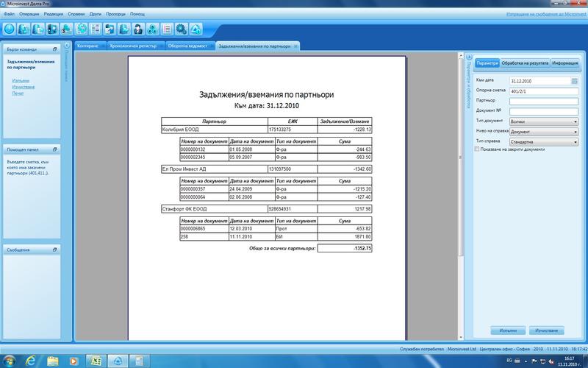Open the calendar picker for Към дата
The image size is (588, 368).
[x=574, y=80]
